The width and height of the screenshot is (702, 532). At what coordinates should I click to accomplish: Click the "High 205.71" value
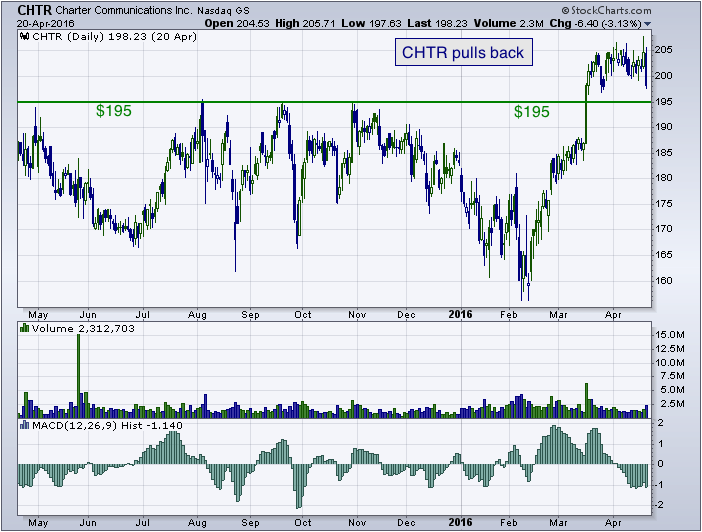[x=305, y=24]
